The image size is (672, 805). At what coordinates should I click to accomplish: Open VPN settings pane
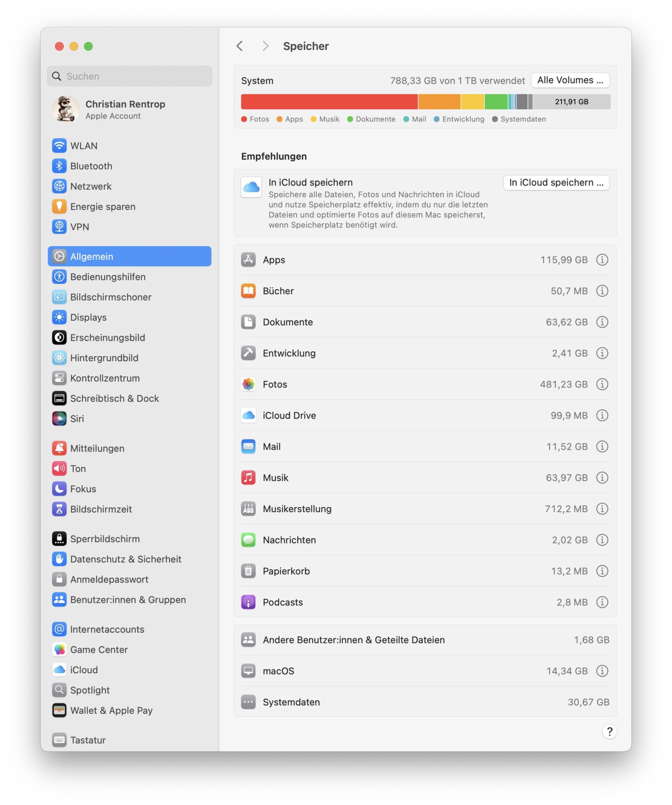[x=129, y=227]
